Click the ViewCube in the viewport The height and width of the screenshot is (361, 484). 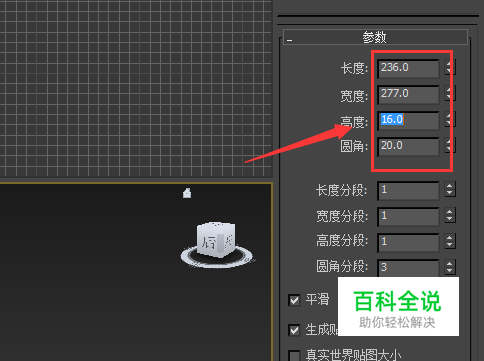pyautogui.click(x=216, y=239)
